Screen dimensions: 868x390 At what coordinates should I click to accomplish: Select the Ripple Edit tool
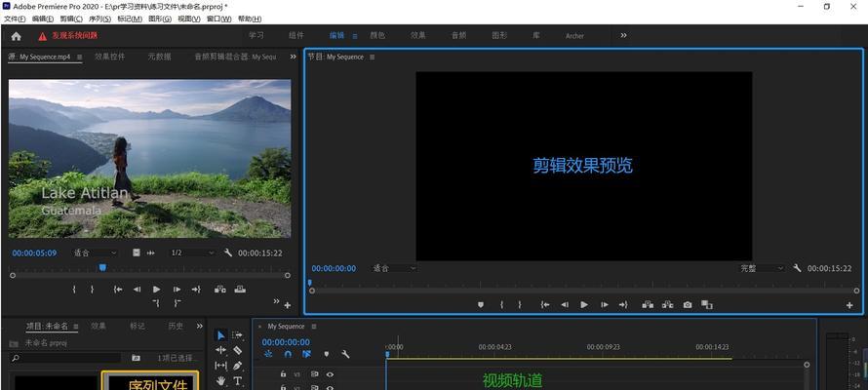[x=220, y=350]
